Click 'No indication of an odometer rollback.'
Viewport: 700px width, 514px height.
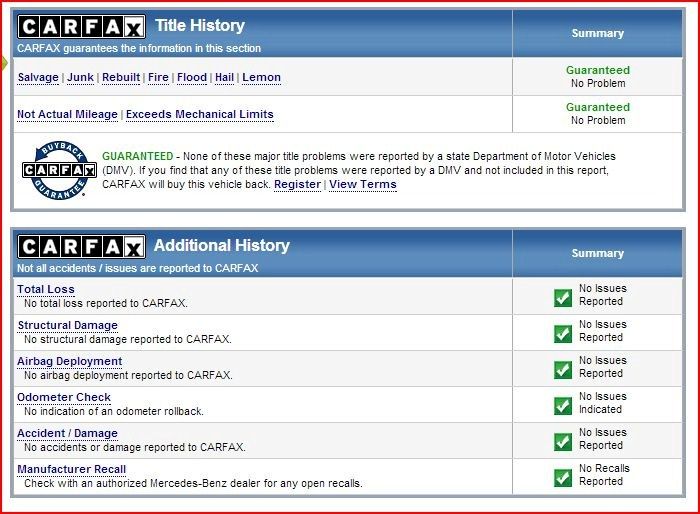pos(114,411)
